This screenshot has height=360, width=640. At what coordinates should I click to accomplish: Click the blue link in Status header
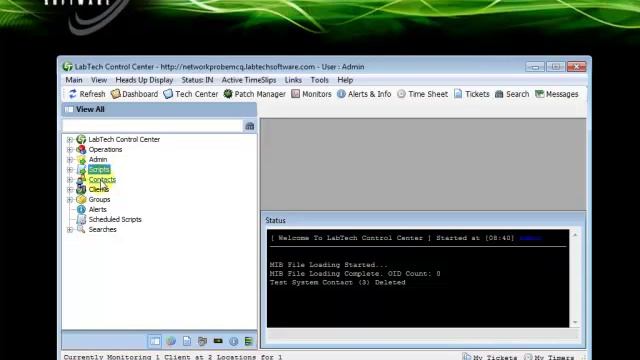coord(530,238)
